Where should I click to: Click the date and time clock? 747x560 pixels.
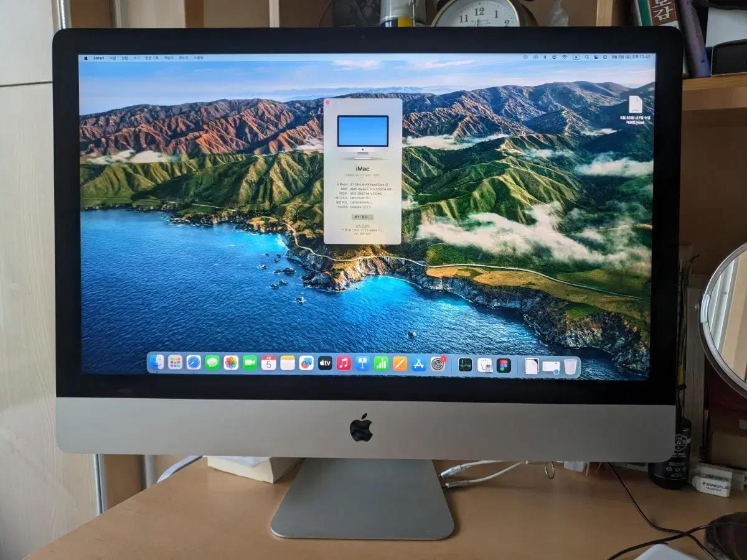[631, 57]
